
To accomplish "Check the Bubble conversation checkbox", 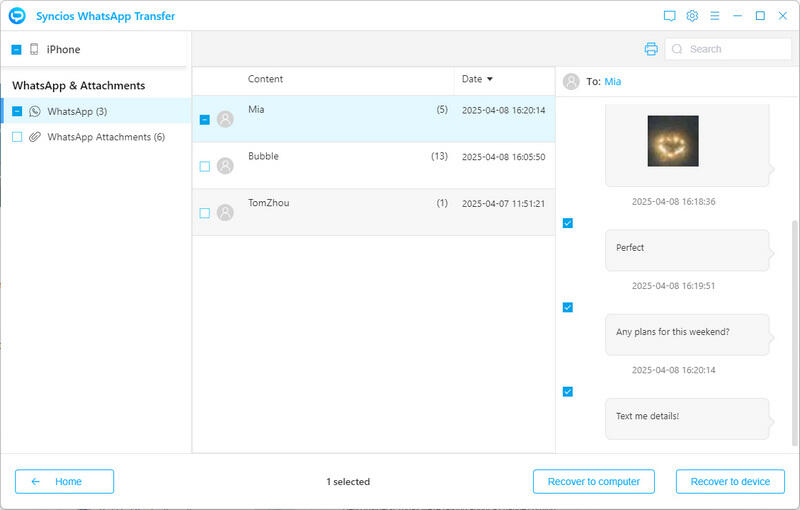I will (x=205, y=166).
